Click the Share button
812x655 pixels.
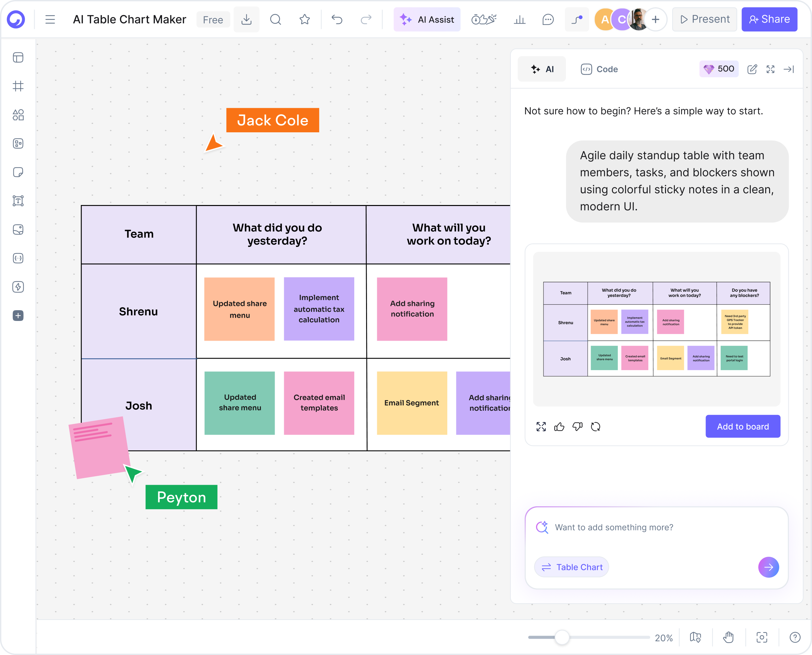(769, 19)
